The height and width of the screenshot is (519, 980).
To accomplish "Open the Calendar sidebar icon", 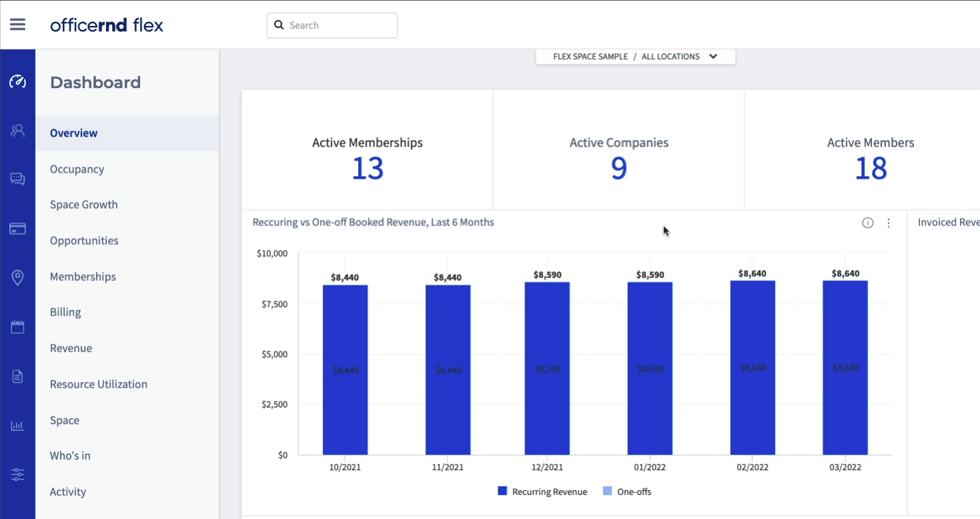I will tap(17, 327).
